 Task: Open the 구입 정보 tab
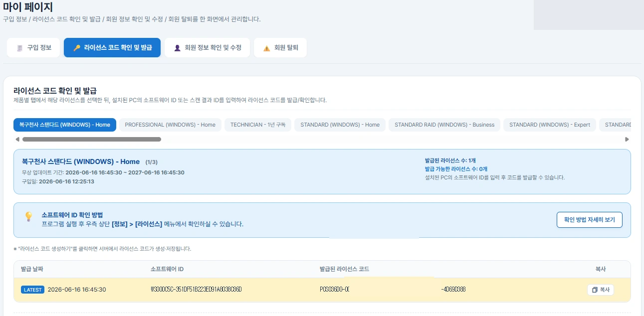33,48
